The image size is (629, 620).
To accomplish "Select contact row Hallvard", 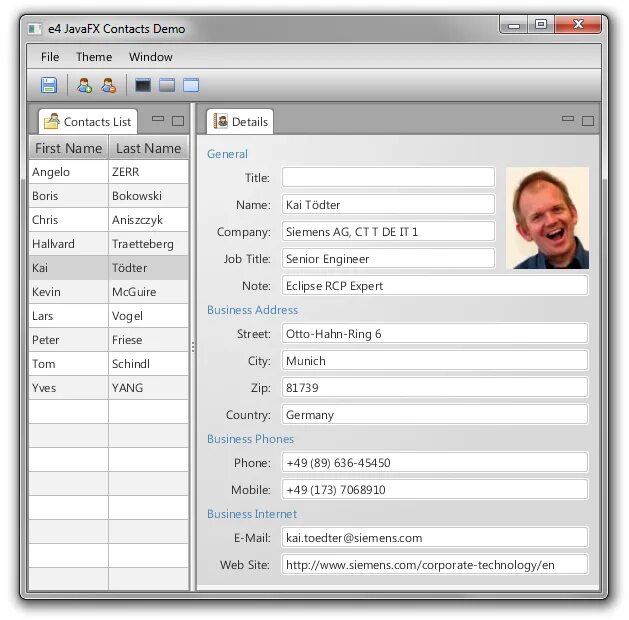I will 109,244.
